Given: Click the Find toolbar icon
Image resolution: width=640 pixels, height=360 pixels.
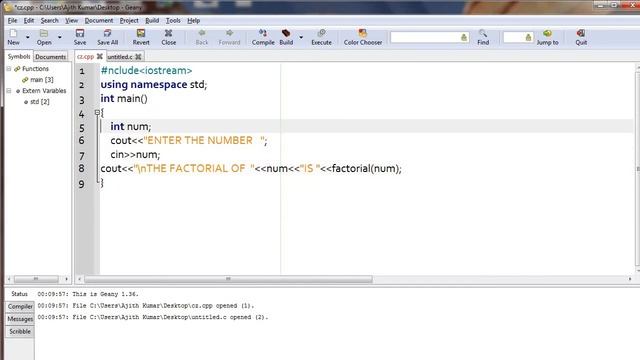Looking at the screenshot, I should coord(483,37).
